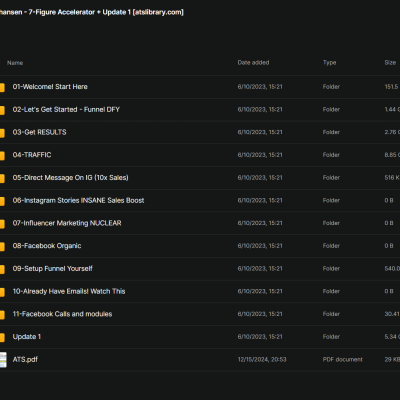Click the folder icon beside 07-Influencer Marketing NUCLEAR
This screenshot has height=400, width=400.
(x=2, y=224)
